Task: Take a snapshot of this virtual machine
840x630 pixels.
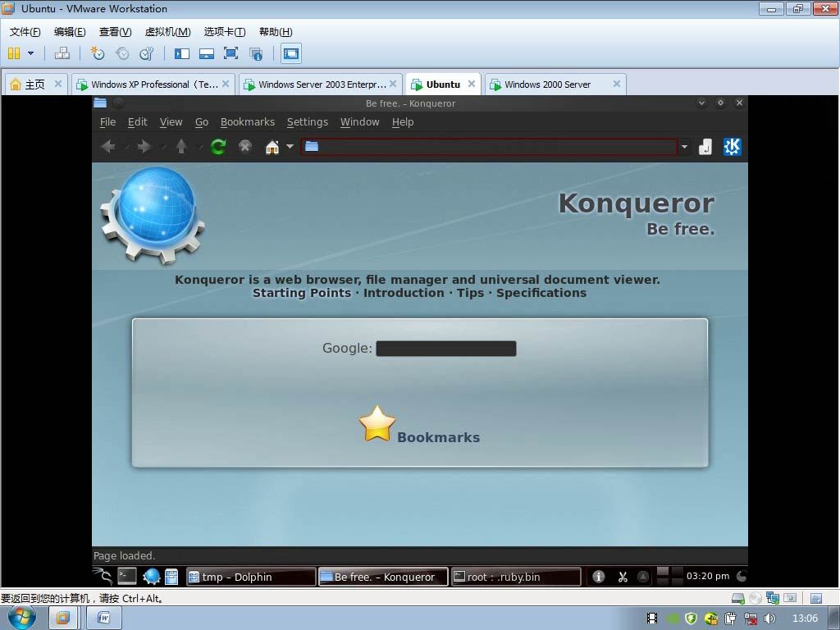Action: [x=98, y=53]
